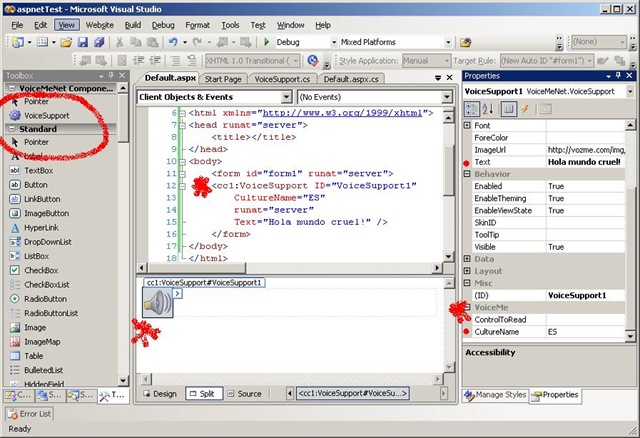The image size is (640, 438).
Task: Pin the Toolbox panel auto-hide
Action: [x=111, y=76]
